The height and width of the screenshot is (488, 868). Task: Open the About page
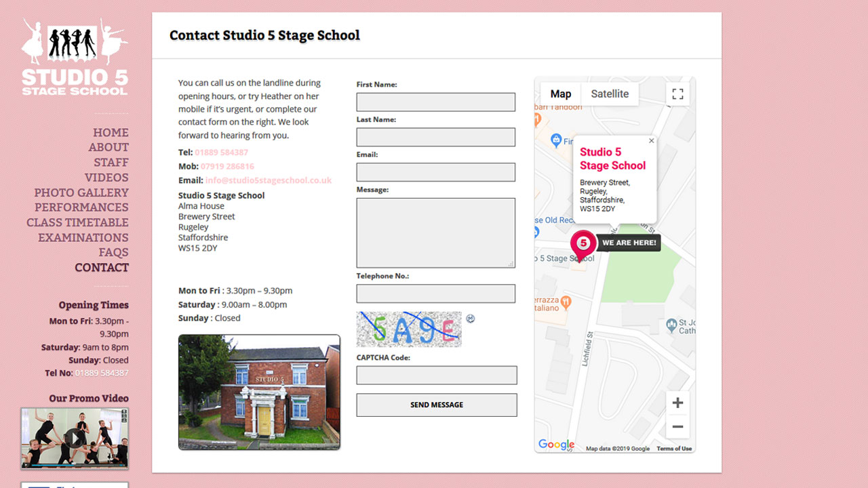[108, 147]
